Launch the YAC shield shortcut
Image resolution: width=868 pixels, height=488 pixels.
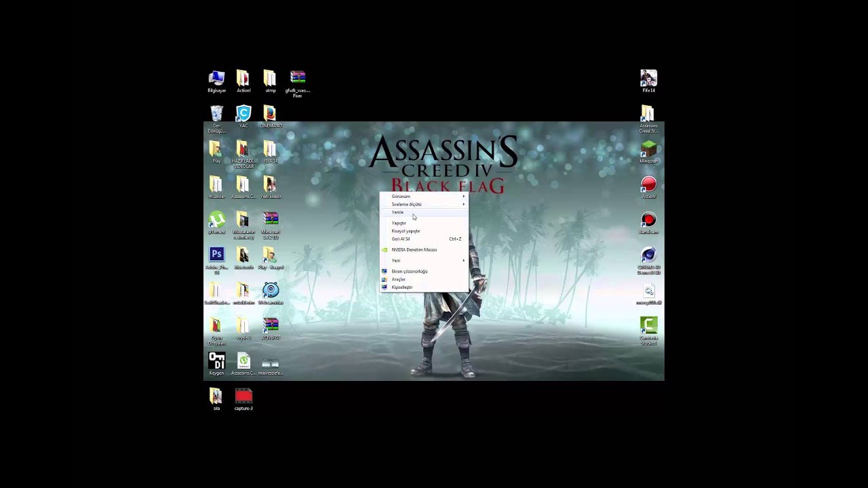pos(243,117)
